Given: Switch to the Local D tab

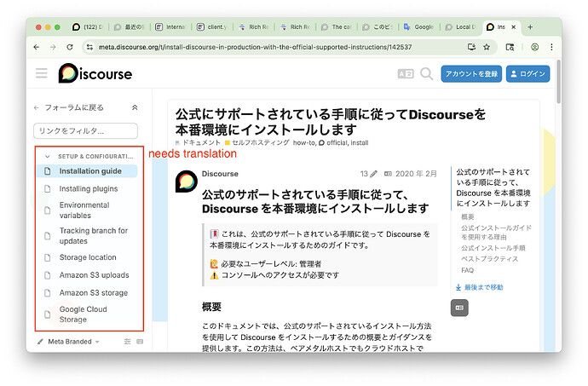Looking at the screenshot, I should click(x=460, y=27).
